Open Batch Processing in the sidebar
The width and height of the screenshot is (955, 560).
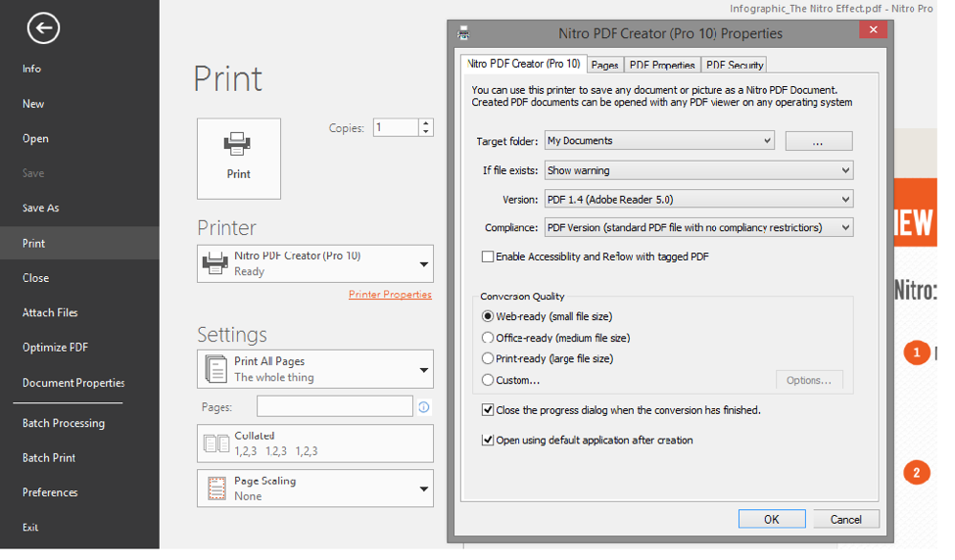coord(64,423)
